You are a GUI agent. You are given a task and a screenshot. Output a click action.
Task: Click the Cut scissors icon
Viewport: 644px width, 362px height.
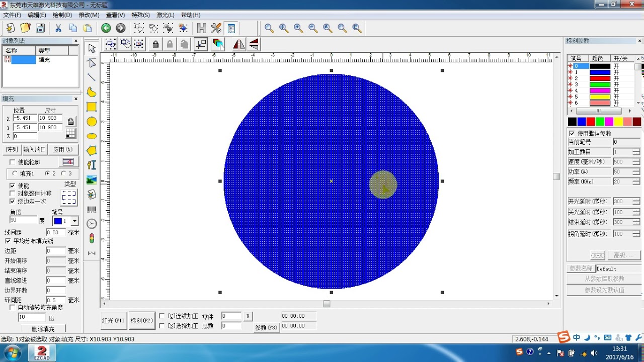(x=58, y=28)
